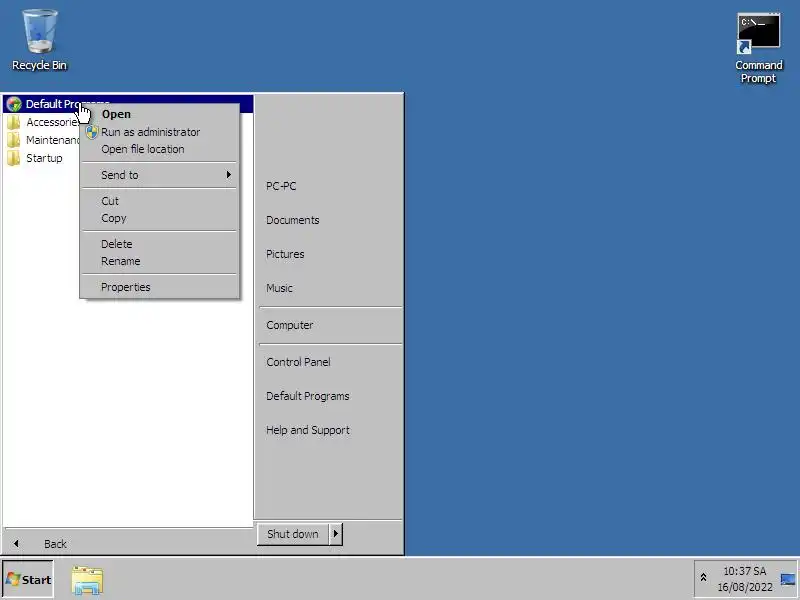Click the Start button

[x=28, y=580]
